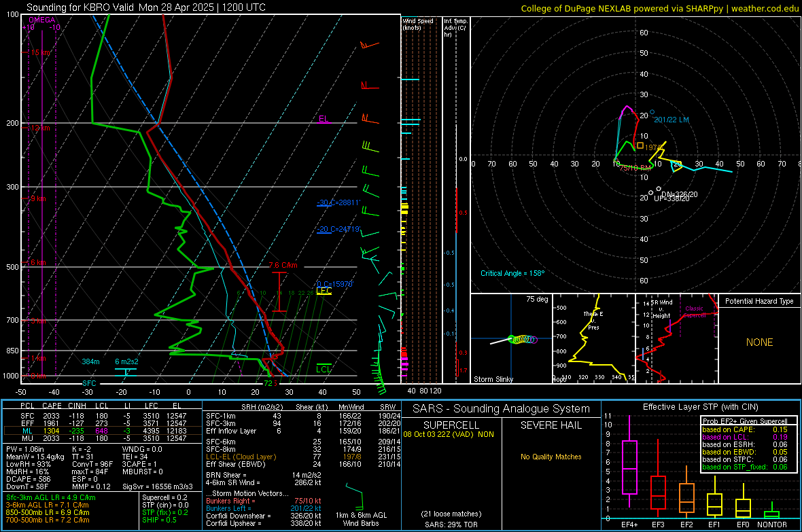Click the red 'Bunkers Right =' line
This screenshot has width=802, height=532.
coord(264,501)
